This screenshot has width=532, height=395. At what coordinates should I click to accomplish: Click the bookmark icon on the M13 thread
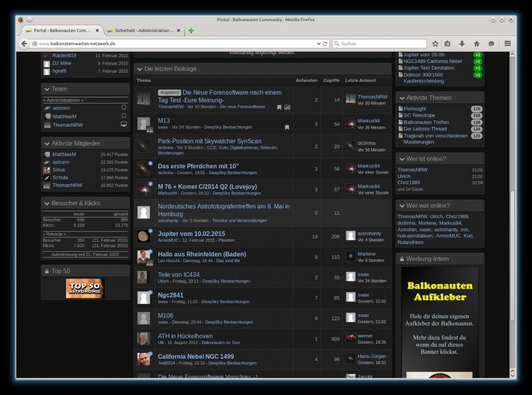(287, 128)
